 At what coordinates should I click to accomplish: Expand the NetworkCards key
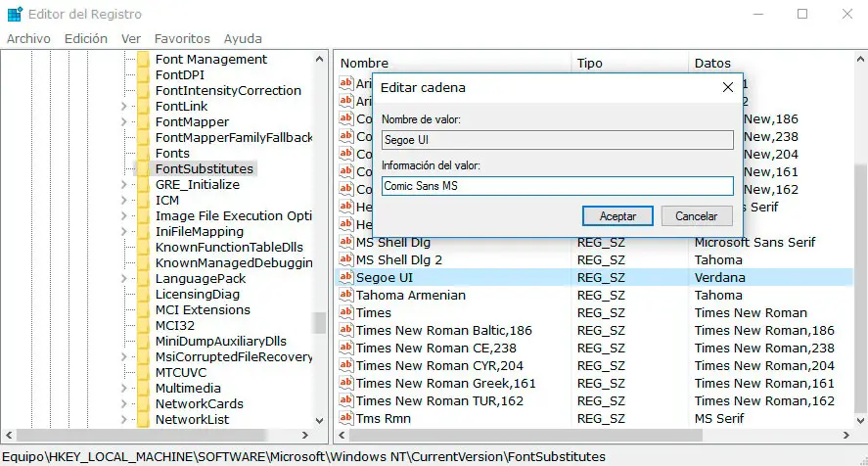pos(124,404)
